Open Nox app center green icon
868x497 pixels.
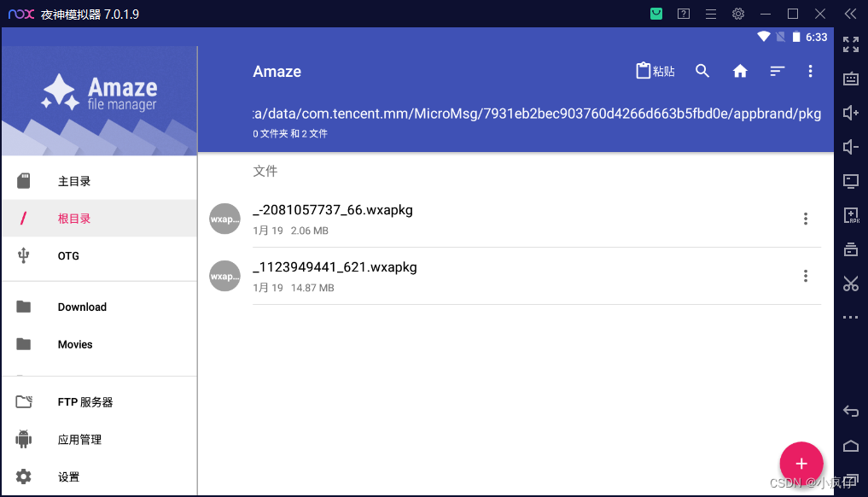pos(656,14)
